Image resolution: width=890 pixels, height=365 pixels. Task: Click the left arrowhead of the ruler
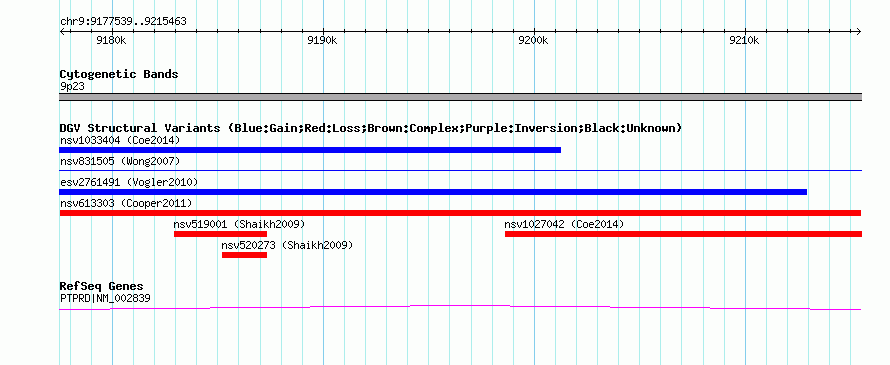click(x=62, y=31)
